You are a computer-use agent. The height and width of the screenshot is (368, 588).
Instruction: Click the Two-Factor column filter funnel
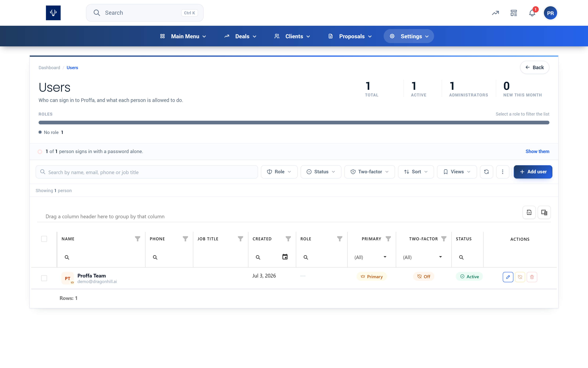pos(444,239)
